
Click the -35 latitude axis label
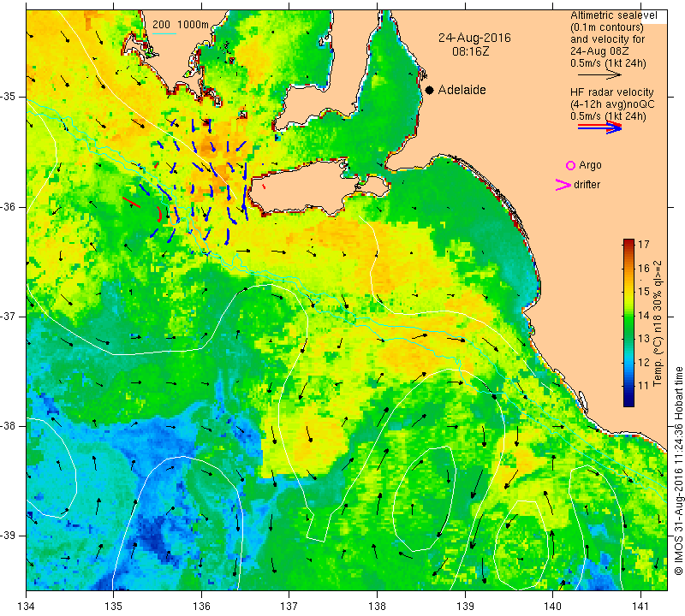[9, 97]
